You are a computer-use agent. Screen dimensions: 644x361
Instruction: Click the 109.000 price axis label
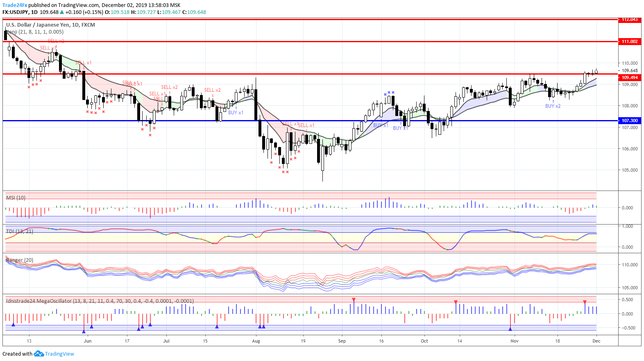(x=630, y=84)
